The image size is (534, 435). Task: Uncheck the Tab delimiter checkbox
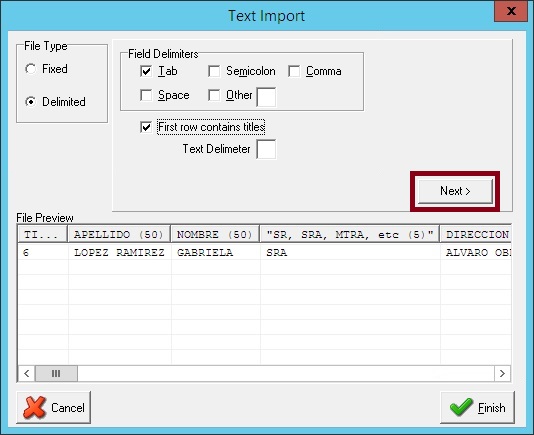click(146, 71)
